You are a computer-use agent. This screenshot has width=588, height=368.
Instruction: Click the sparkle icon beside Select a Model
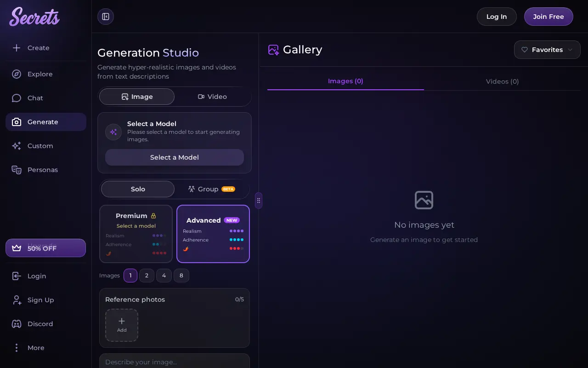pyautogui.click(x=113, y=132)
